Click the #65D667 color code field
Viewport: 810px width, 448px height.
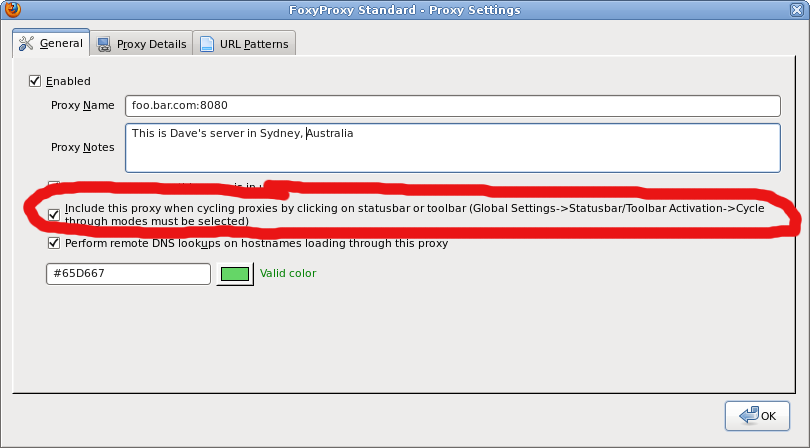click(129, 274)
